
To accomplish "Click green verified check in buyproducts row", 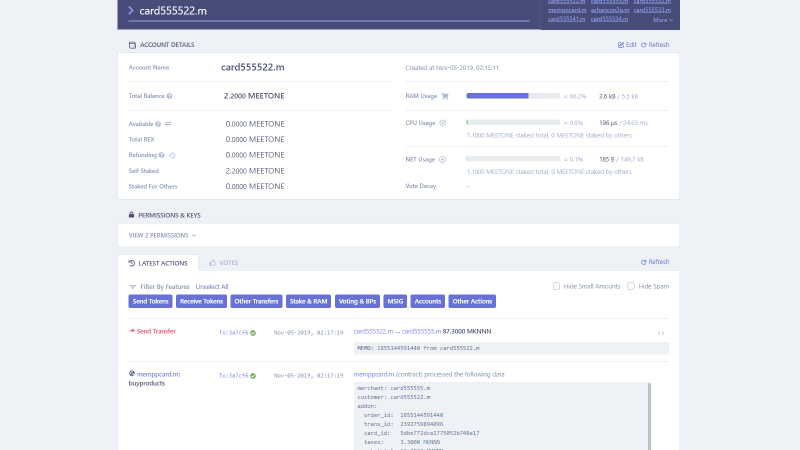I will [x=253, y=376].
